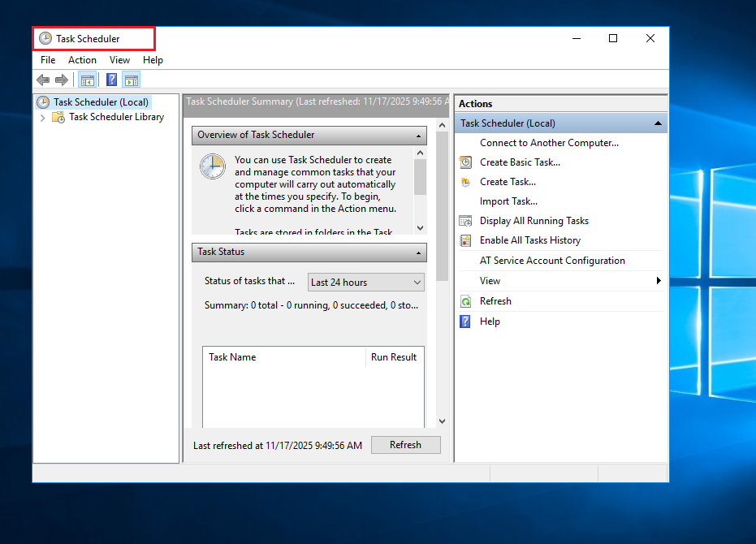This screenshot has height=544, width=756.
Task: Collapse the Task Status section
Action: (x=418, y=253)
